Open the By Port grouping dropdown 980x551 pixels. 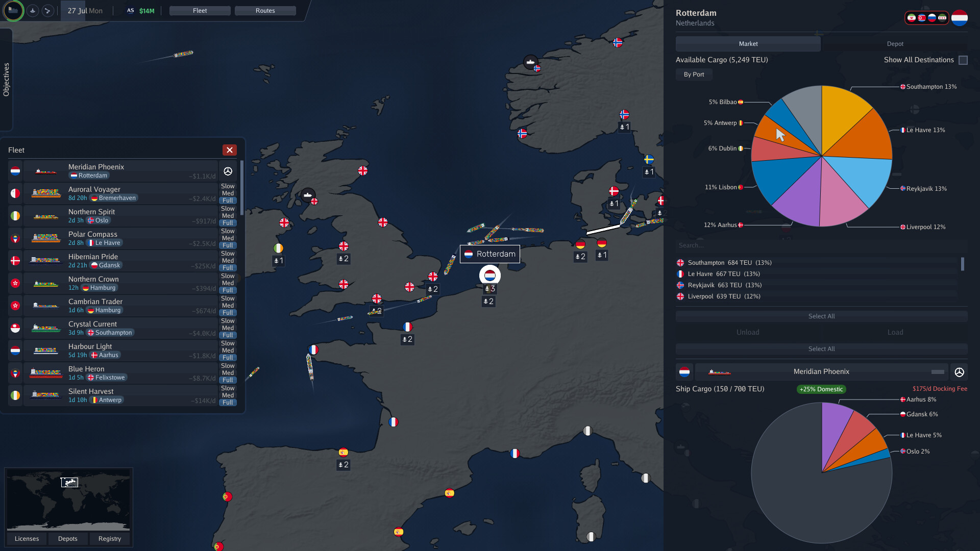tap(694, 74)
